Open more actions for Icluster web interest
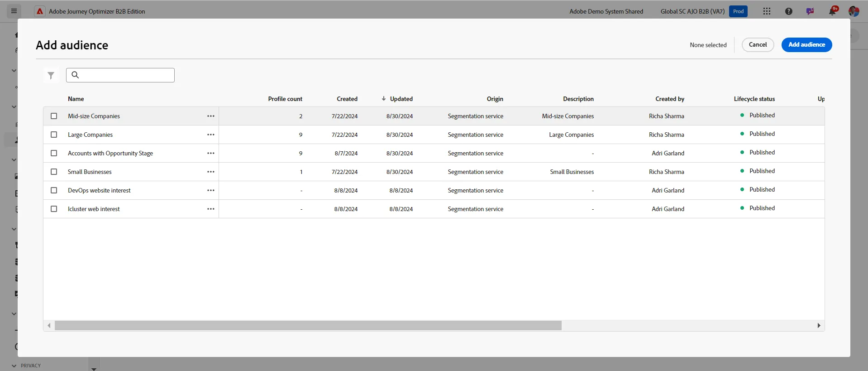The height and width of the screenshot is (371, 868). click(x=211, y=209)
